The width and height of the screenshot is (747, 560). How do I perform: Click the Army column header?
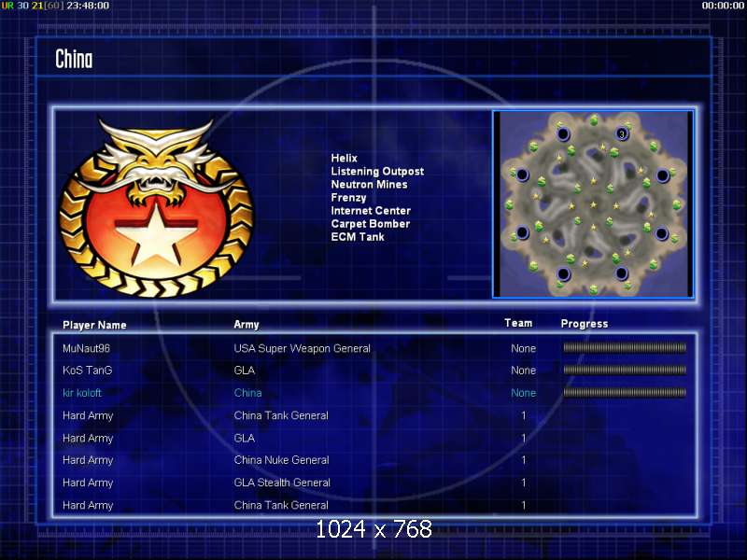247,325
